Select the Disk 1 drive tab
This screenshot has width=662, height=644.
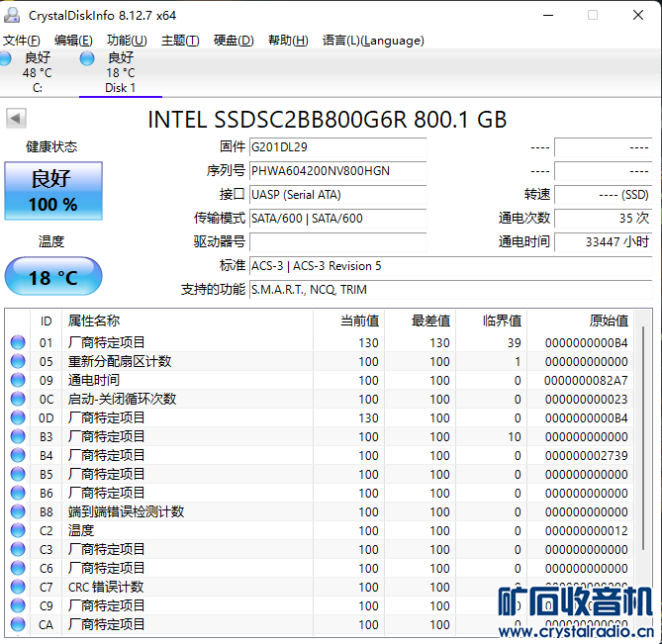121,72
